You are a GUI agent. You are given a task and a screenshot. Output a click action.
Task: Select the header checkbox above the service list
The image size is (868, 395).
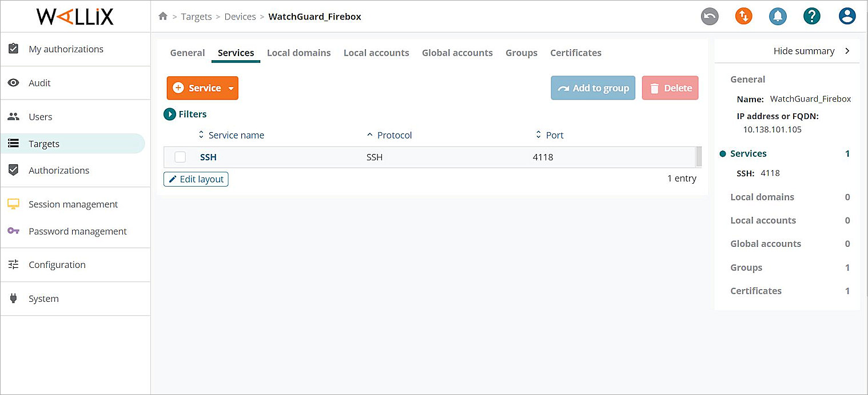[180, 135]
